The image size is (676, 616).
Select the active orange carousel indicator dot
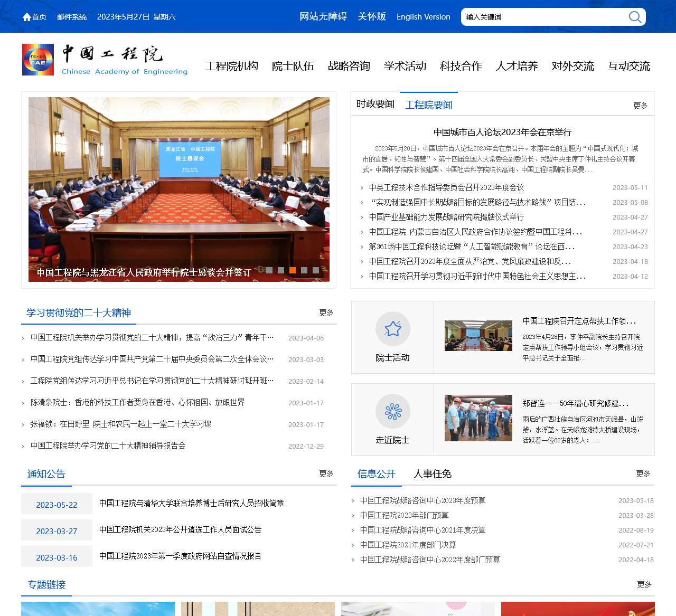click(x=293, y=270)
